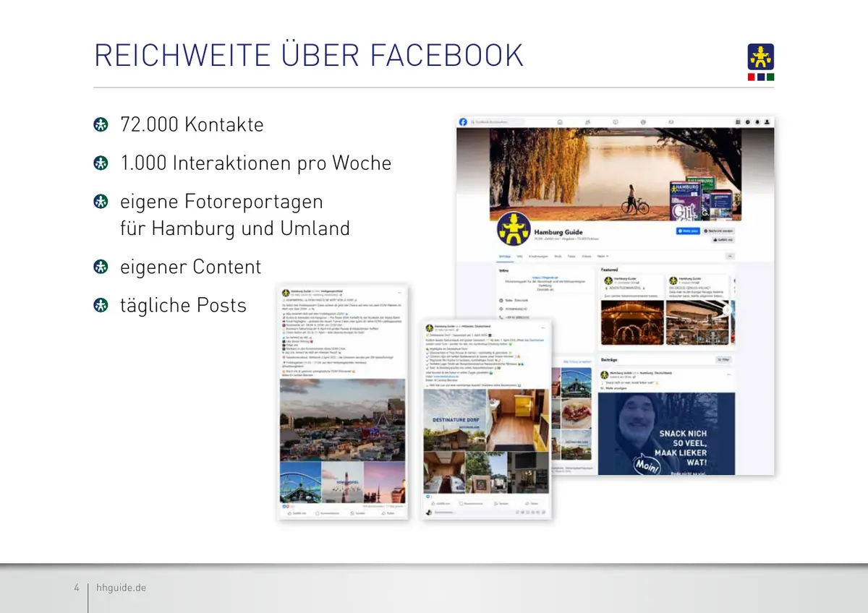Click the 'tägliche Posts' bullet text
This screenshot has width=868, height=613.
(183, 305)
